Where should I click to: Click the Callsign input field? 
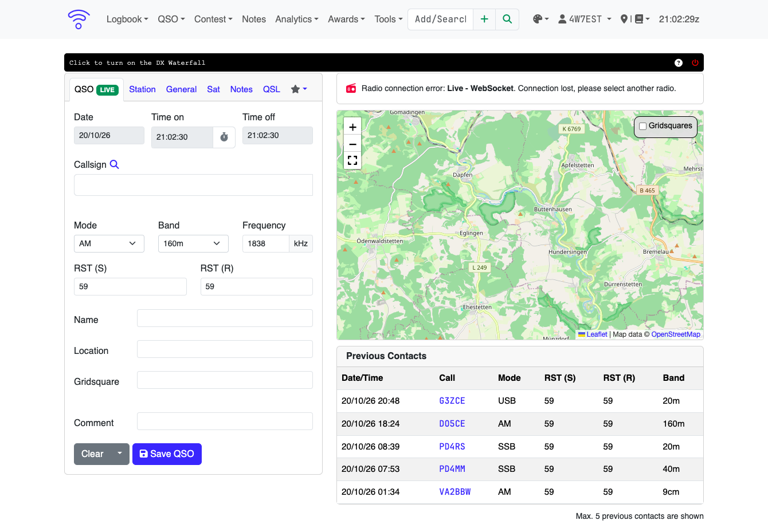(193, 185)
